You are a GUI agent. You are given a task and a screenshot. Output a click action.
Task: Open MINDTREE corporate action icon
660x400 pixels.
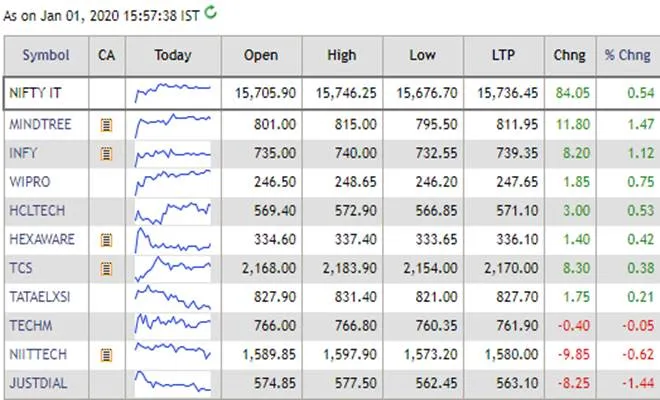pyautogui.click(x=106, y=126)
